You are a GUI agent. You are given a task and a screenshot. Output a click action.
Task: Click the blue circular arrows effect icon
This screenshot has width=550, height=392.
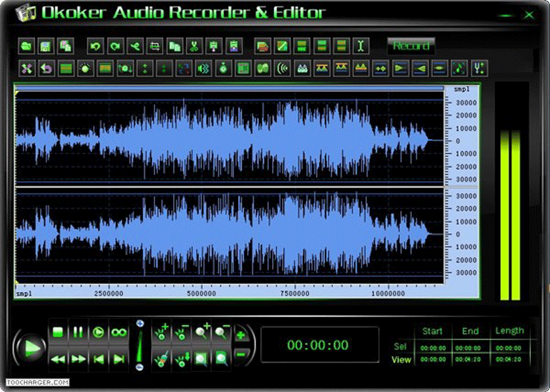click(x=184, y=69)
